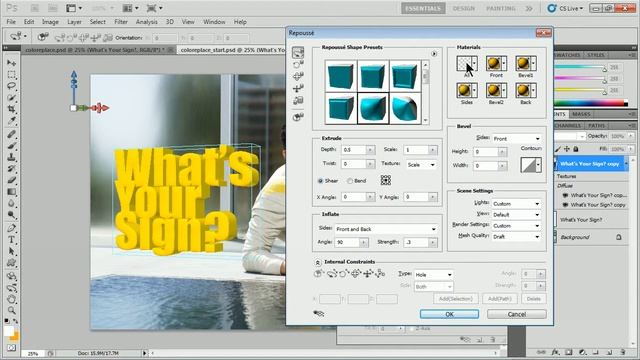
Task: Adjust the top color slider in Color panel
Action: [x=604, y=68]
